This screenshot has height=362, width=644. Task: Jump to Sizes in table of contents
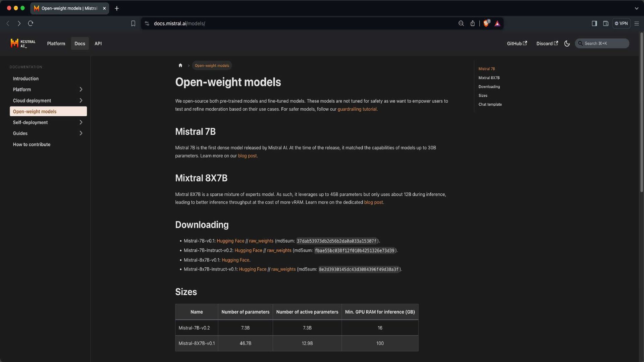(x=483, y=96)
